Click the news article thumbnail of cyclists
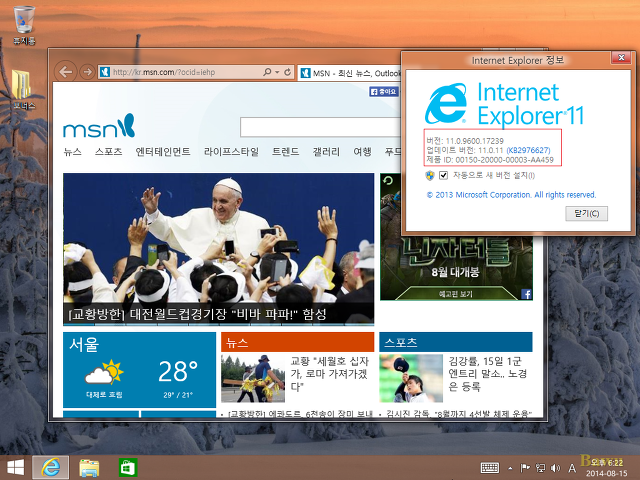Viewport: 640px width, 480px height. pyautogui.click(x=253, y=378)
